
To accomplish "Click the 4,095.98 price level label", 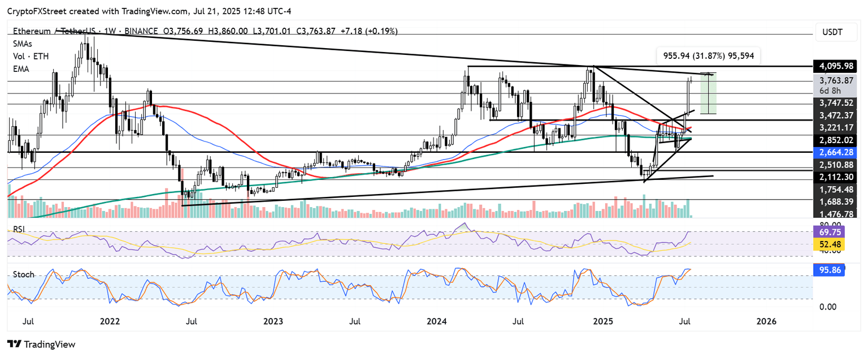I will (x=835, y=66).
